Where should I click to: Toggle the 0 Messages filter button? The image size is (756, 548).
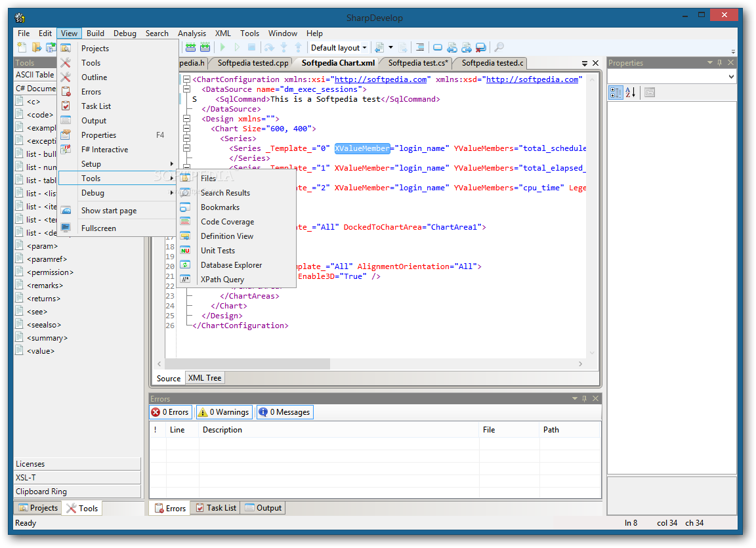tap(285, 412)
